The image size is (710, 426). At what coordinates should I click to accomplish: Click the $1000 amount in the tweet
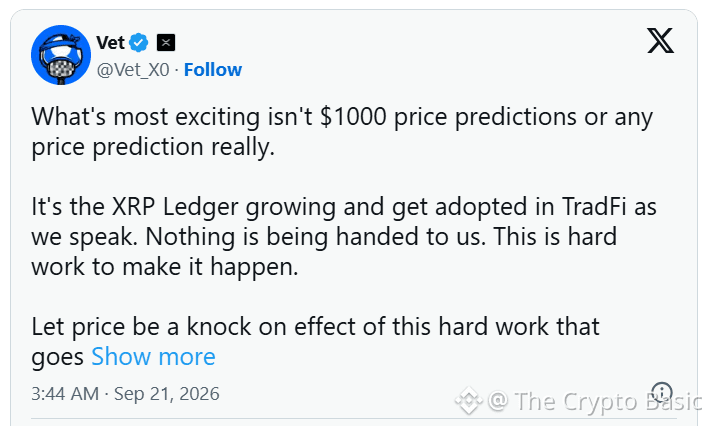(x=353, y=116)
